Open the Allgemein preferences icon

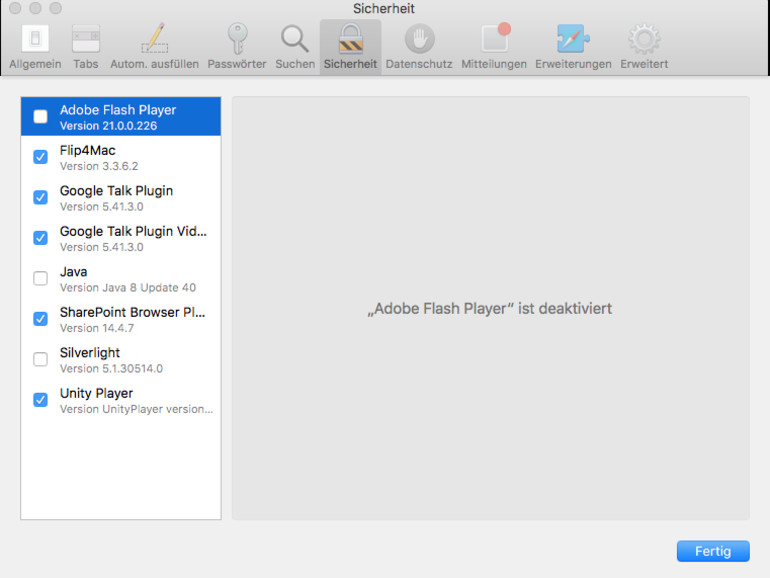pyautogui.click(x=35, y=38)
